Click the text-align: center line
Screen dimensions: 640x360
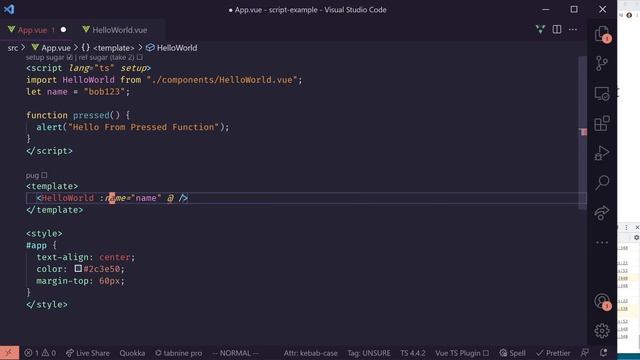pos(86,257)
